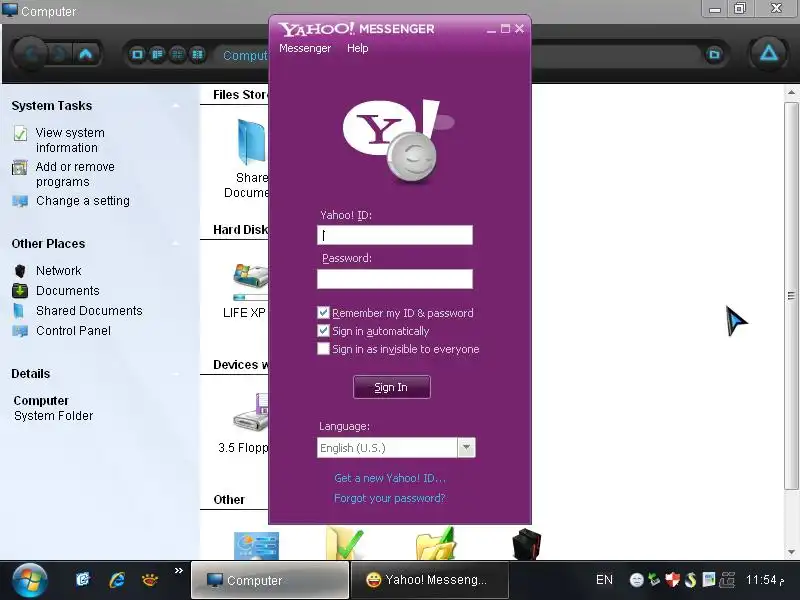
Task: Enable Sign in as invisible to everyone
Action: 323,348
